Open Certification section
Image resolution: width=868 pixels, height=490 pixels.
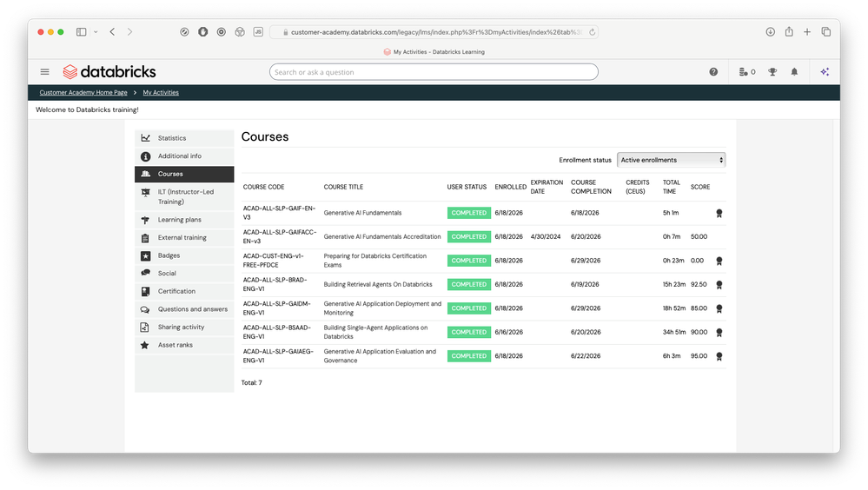tap(184, 291)
